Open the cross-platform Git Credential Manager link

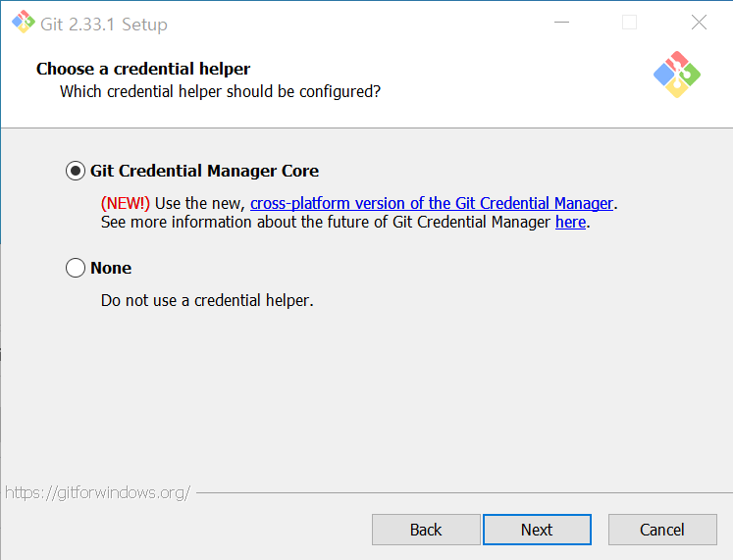click(x=432, y=203)
